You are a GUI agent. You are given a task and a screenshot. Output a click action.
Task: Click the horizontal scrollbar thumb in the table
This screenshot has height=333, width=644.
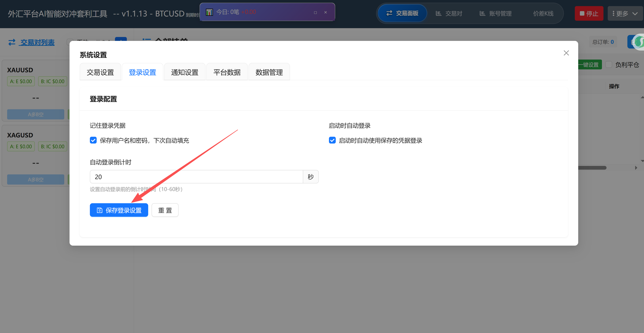tap(592, 168)
